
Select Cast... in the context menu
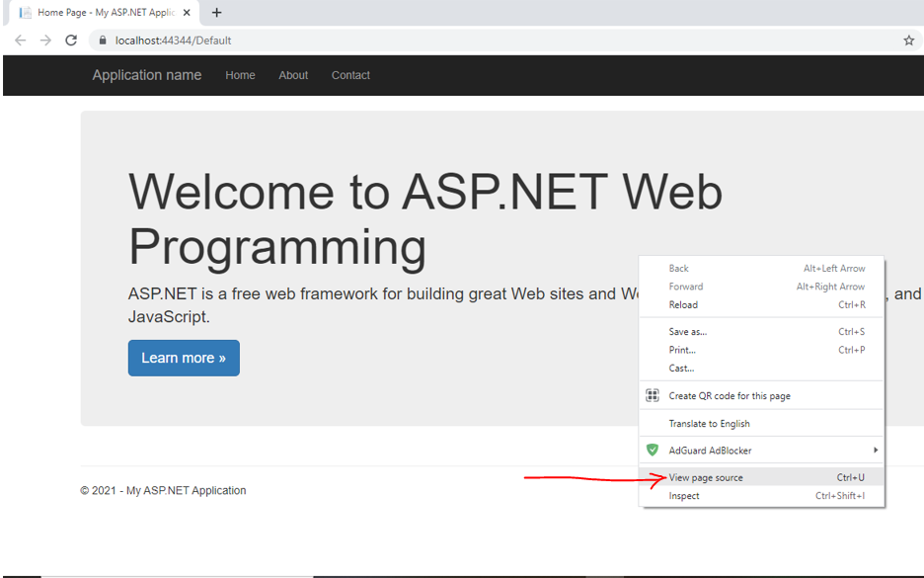pyautogui.click(x=761, y=368)
